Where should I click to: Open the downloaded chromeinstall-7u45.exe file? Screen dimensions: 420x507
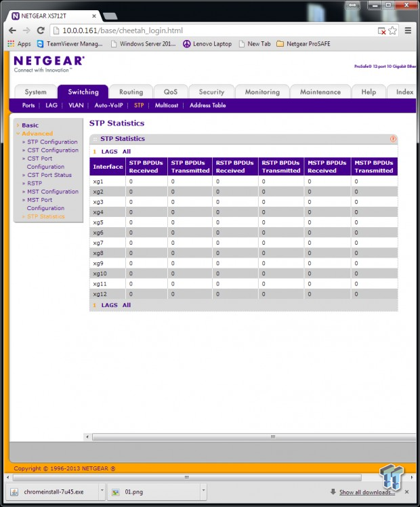(x=54, y=492)
